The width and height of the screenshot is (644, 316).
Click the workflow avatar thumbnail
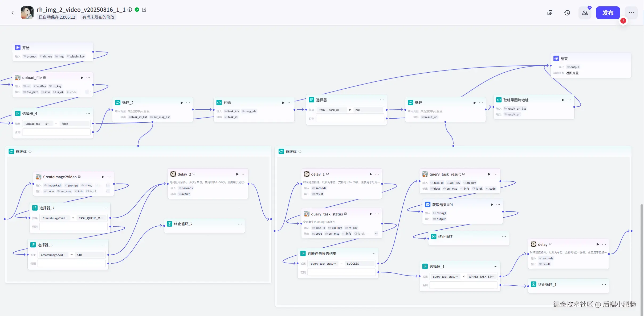[27, 13]
